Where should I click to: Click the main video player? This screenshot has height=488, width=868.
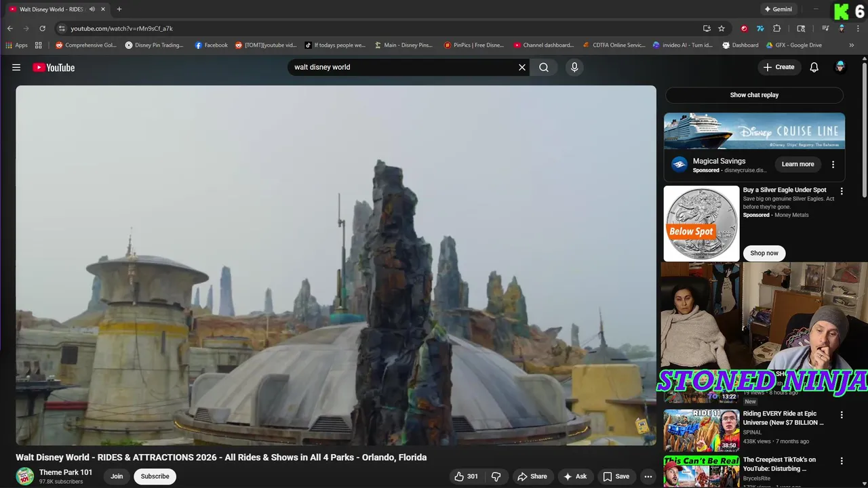click(336, 265)
